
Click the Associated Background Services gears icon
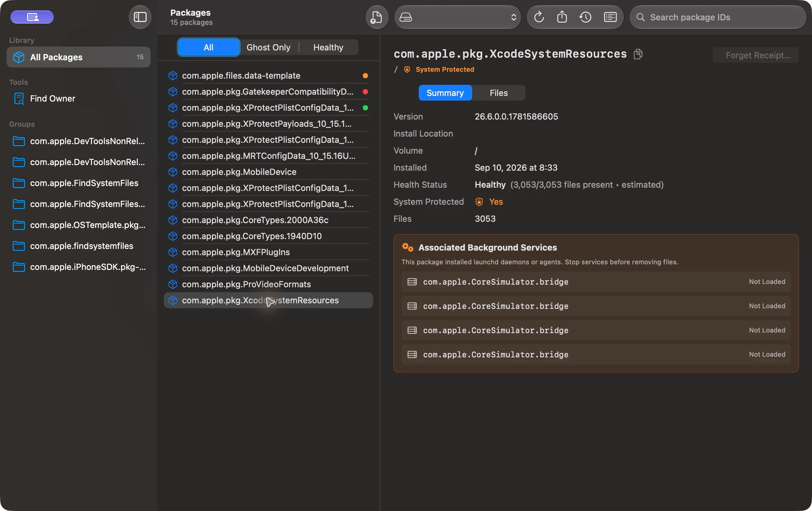[407, 247]
